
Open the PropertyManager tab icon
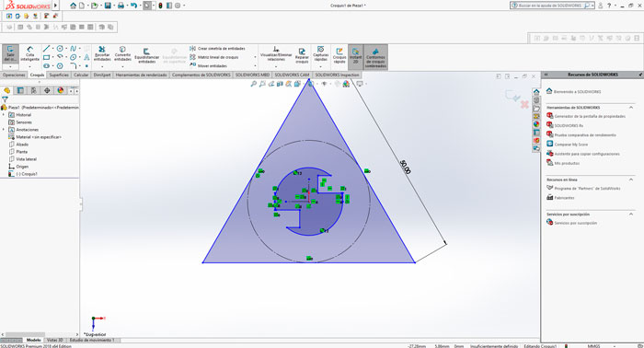[x=20, y=90]
